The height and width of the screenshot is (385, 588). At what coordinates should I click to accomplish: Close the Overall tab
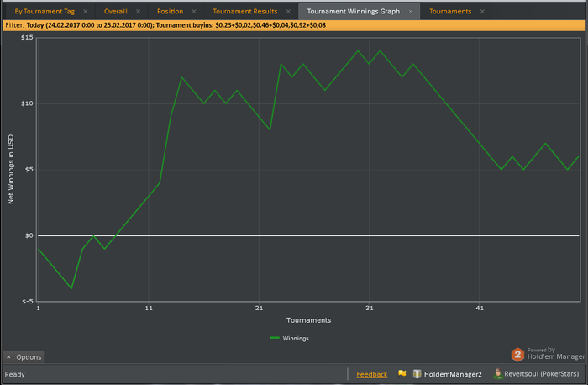point(139,12)
